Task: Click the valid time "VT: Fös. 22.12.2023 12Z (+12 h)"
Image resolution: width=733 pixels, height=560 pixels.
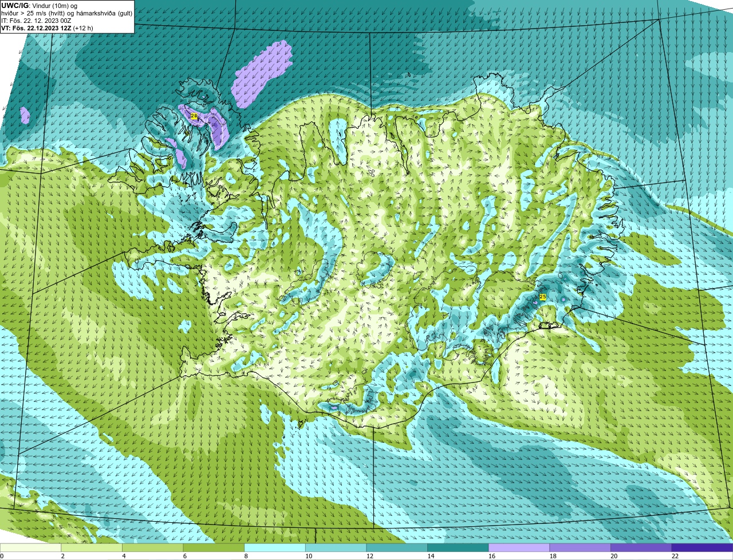Action: (47, 28)
